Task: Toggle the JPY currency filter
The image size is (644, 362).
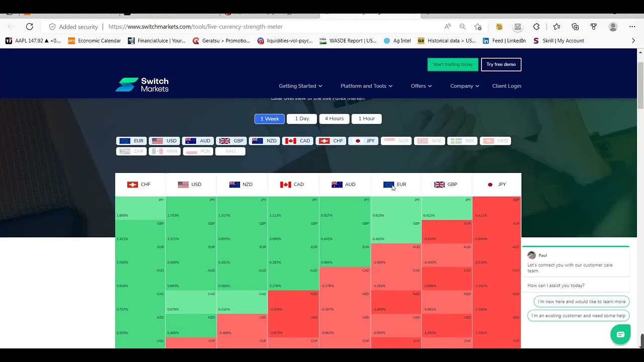Action: [363, 141]
